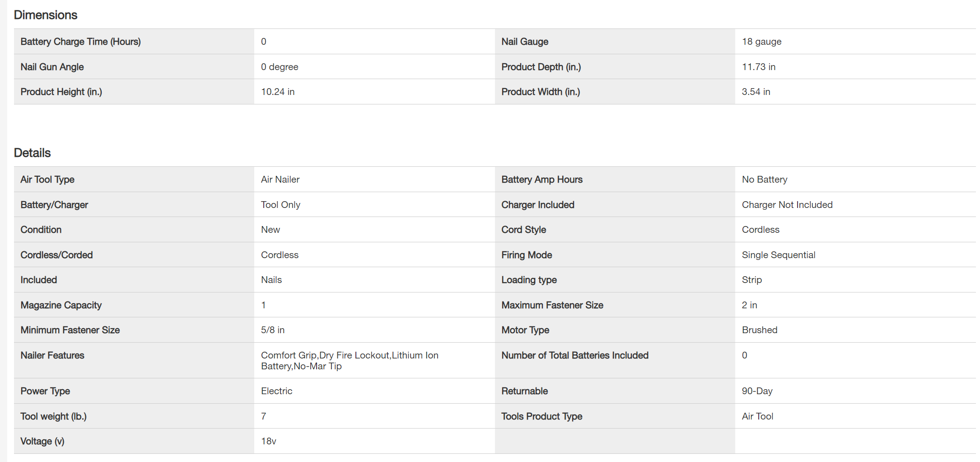Image resolution: width=980 pixels, height=462 pixels.
Task: Click the 90-Day returnable value
Action: click(757, 391)
